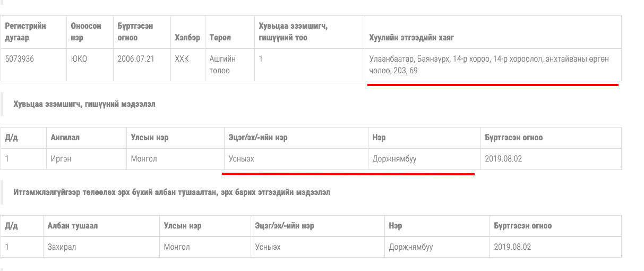
Task: Select the 2006.07.21 date cell
Action: [x=136, y=59]
